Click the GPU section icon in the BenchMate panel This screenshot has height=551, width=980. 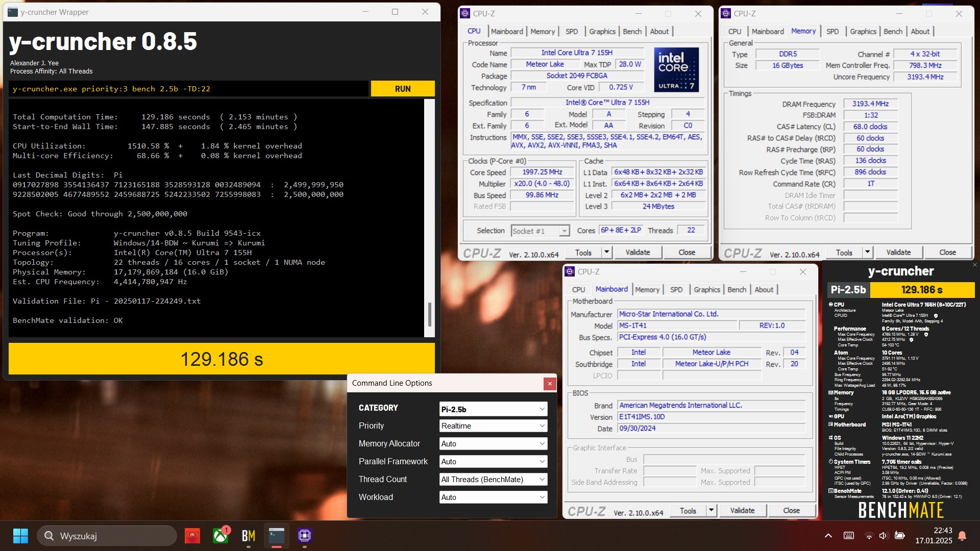tap(830, 416)
